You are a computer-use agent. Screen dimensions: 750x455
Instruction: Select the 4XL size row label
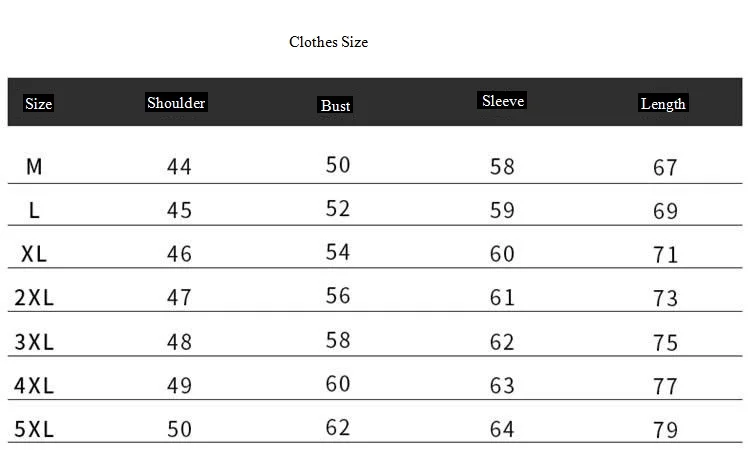[34, 386]
